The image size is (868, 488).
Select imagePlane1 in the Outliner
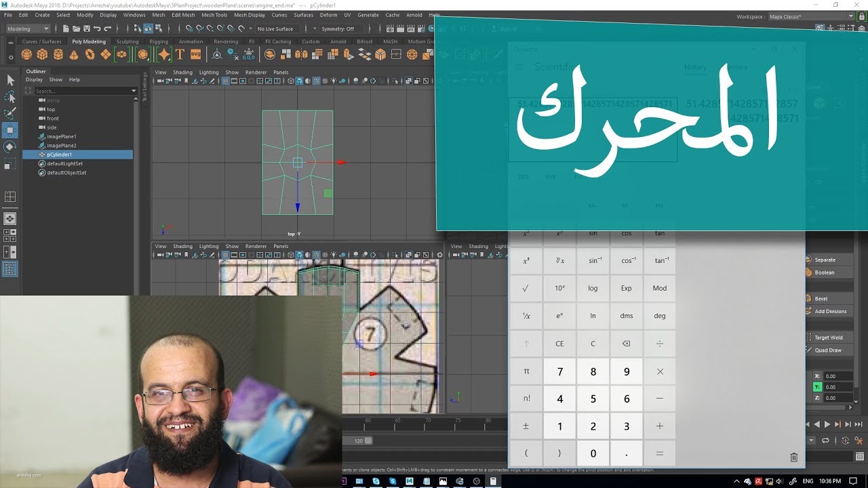(x=62, y=136)
